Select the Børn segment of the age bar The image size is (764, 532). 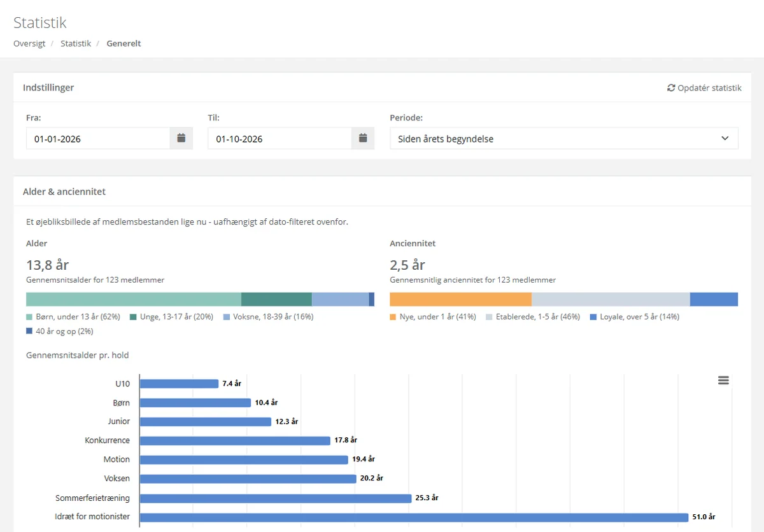(134, 300)
